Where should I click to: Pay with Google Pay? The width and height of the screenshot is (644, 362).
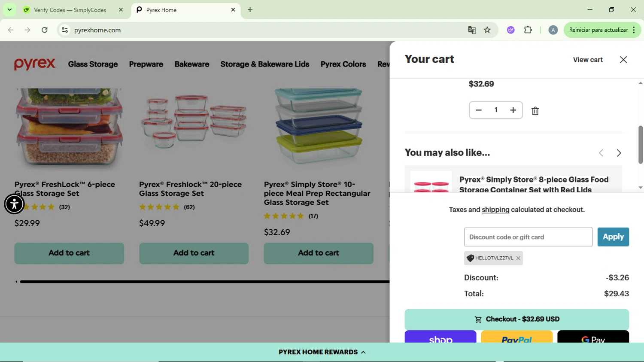pyautogui.click(x=593, y=337)
